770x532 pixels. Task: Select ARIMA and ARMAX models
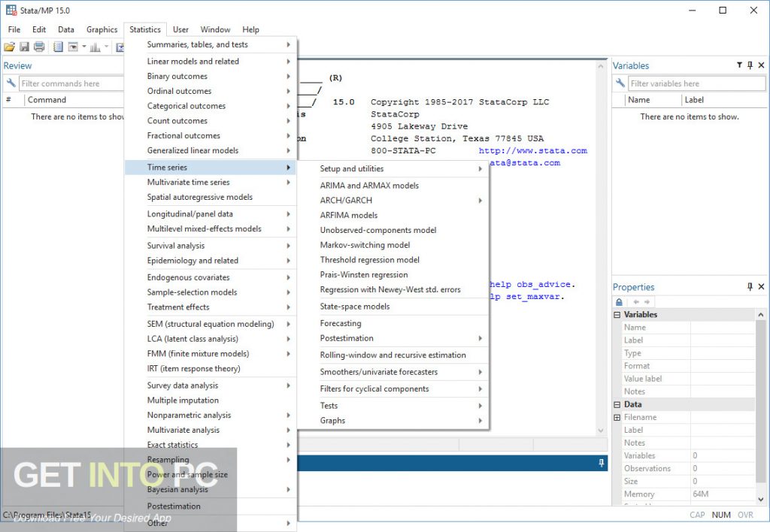[x=393, y=186]
